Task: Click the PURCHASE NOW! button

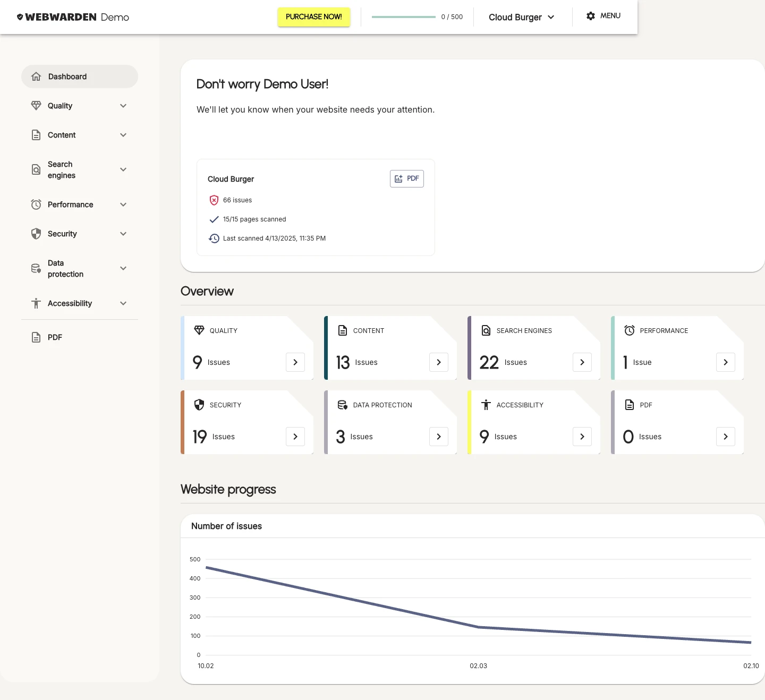Action: pos(313,16)
